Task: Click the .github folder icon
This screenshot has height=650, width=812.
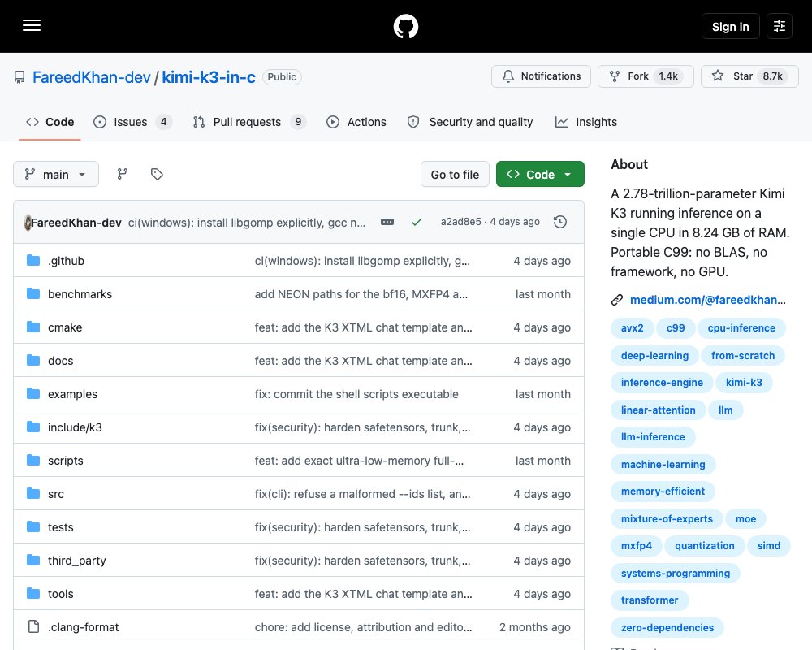Action: coord(33,260)
